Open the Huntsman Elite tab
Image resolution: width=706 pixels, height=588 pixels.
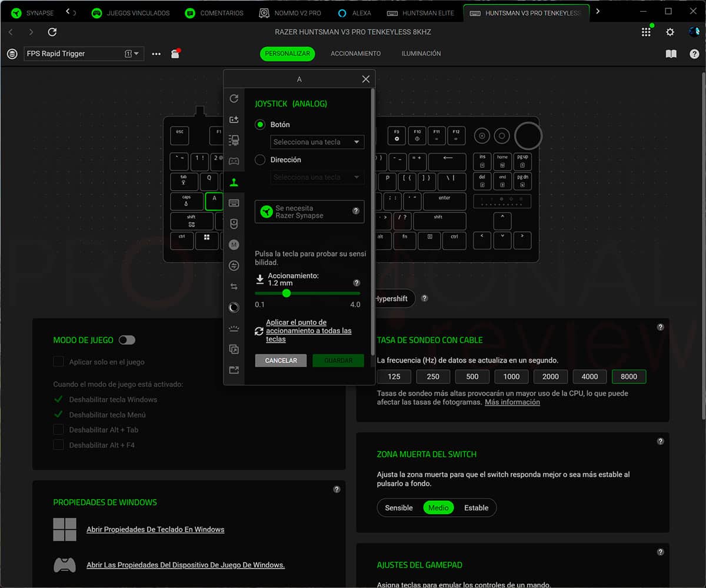point(421,13)
